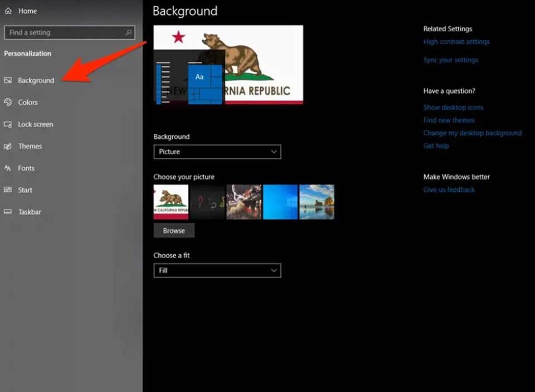Viewport: 535px width, 392px height.
Task: Click the Colors palette icon
Action: [x=8, y=102]
